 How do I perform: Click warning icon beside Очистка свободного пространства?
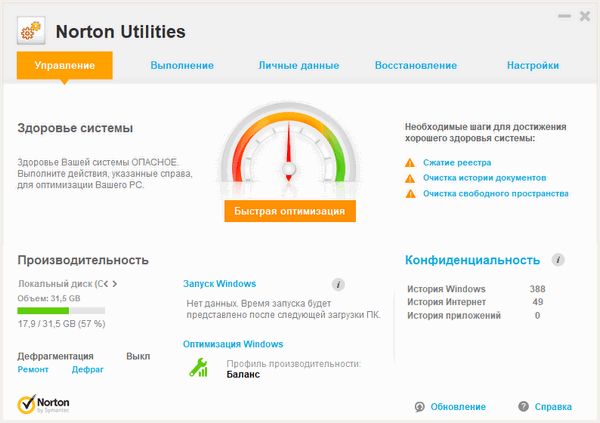[x=410, y=194]
